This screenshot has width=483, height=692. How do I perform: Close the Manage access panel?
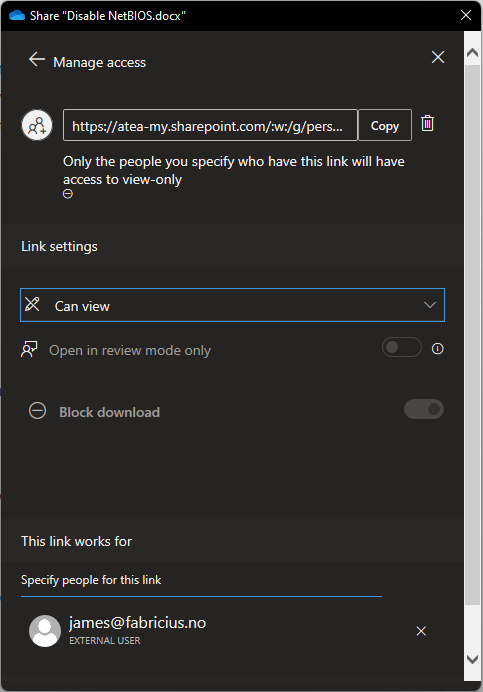(438, 57)
